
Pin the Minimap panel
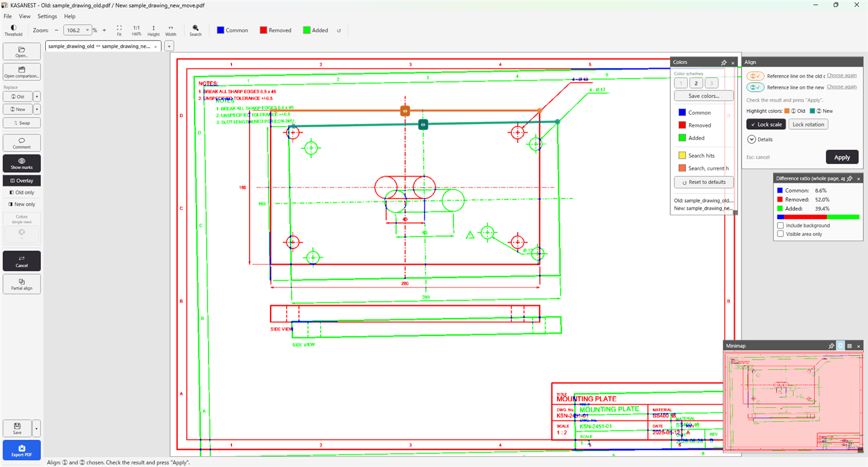[x=831, y=346]
